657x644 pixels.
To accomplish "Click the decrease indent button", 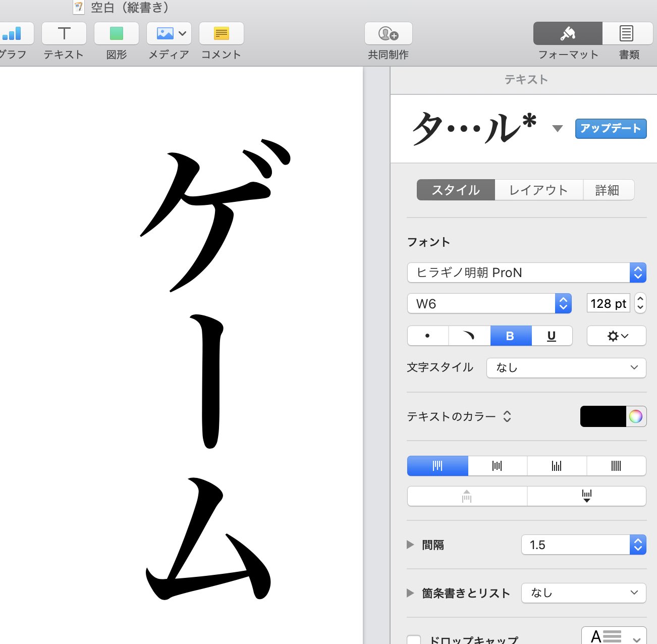I will pos(467,496).
